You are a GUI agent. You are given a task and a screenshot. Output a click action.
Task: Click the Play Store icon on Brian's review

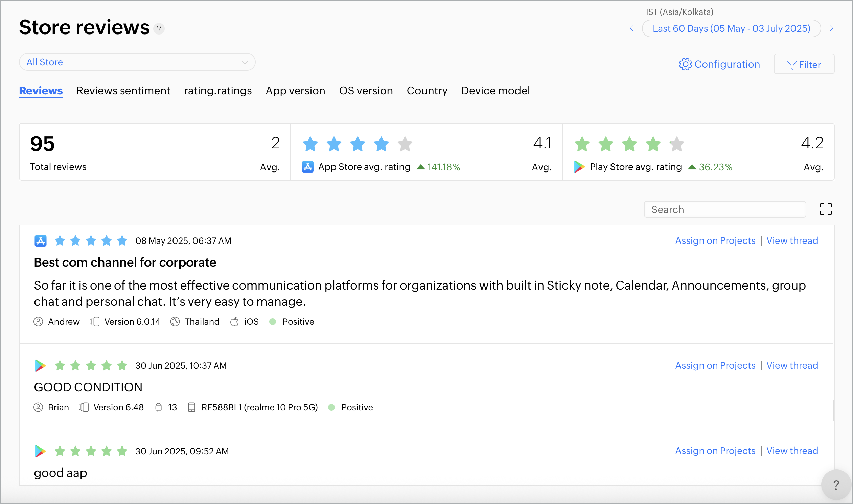click(x=40, y=365)
